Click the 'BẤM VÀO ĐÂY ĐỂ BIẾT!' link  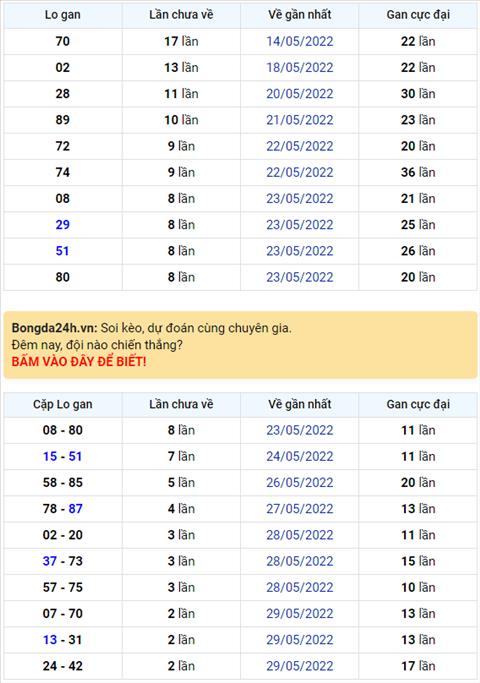(79, 362)
